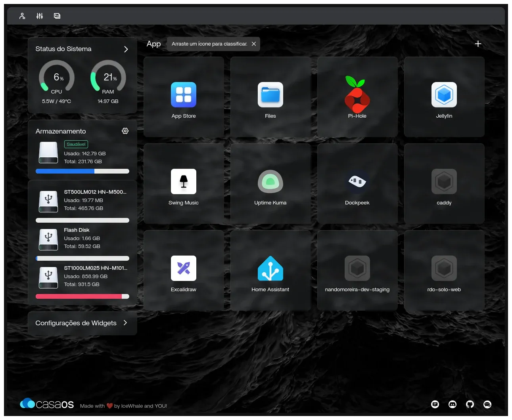The width and height of the screenshot is (512, 420).
Task: Open the GitHub icon in footer
Action: [x=470, y=404]
